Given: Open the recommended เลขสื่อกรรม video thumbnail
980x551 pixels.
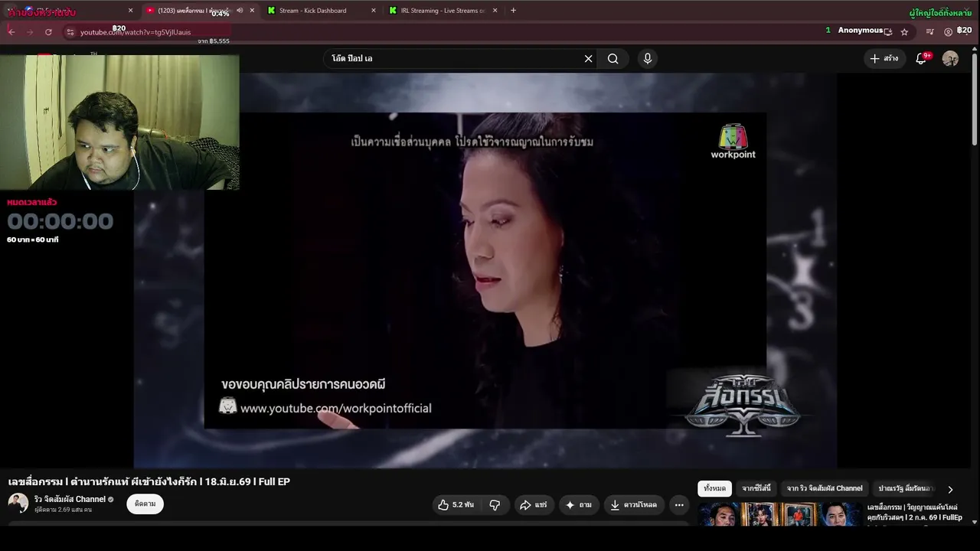Looking at the screenshot, I should tap(779, 514).
